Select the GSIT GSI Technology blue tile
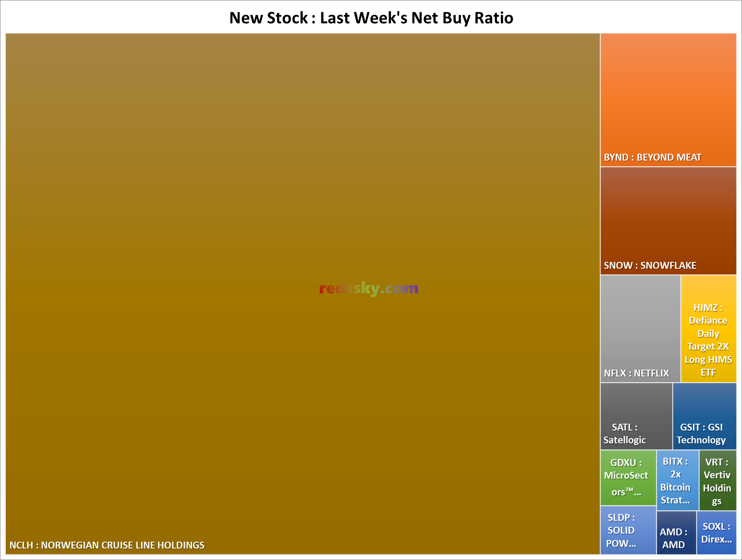Image resolution: width=742 pixels, height=560 pixels. tap(704, 416)
